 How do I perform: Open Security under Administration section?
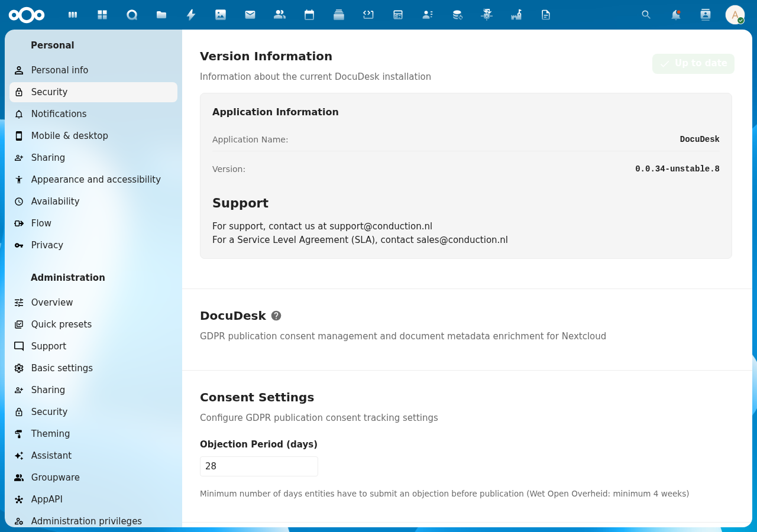pos(93,412)
